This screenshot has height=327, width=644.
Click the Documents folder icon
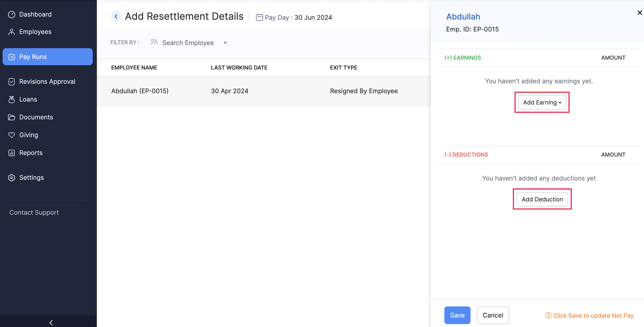pos(12,117)
